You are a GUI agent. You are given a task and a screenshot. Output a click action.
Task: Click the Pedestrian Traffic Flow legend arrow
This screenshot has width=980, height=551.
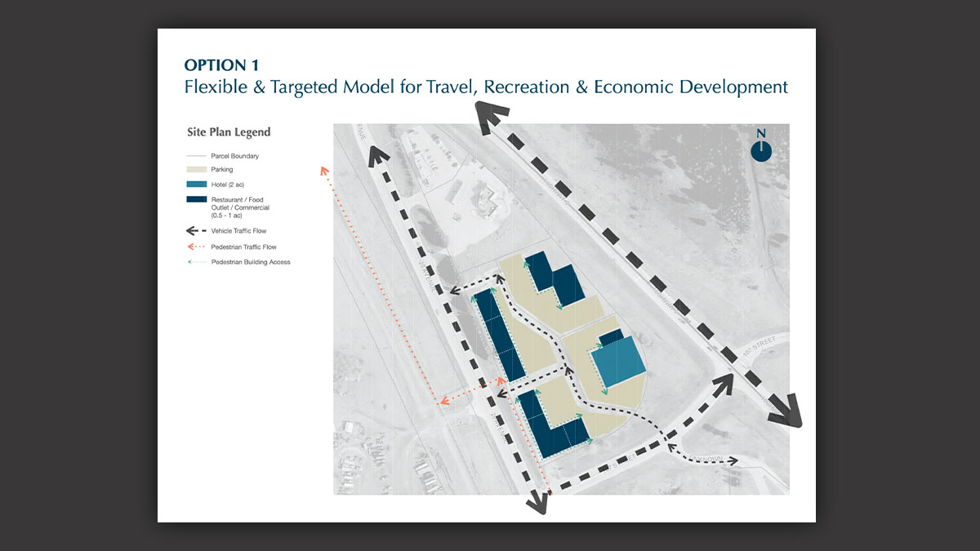[196, 247]
